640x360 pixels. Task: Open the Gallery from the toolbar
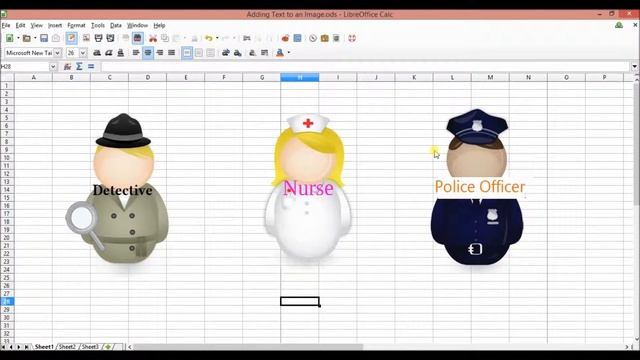coord(324,38)
